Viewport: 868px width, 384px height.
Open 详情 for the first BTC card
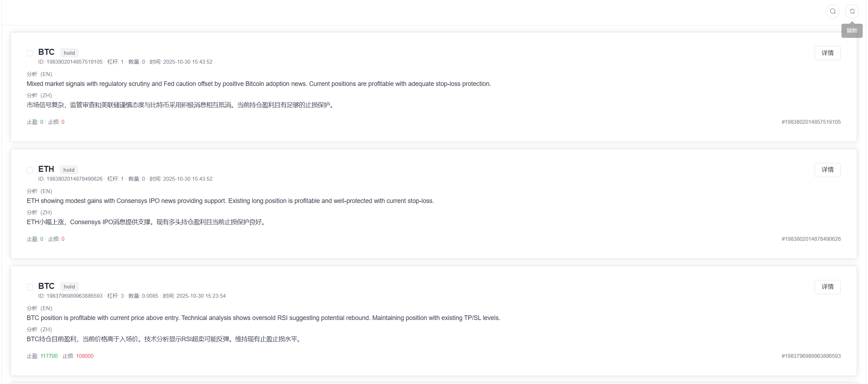coord(827,53)
